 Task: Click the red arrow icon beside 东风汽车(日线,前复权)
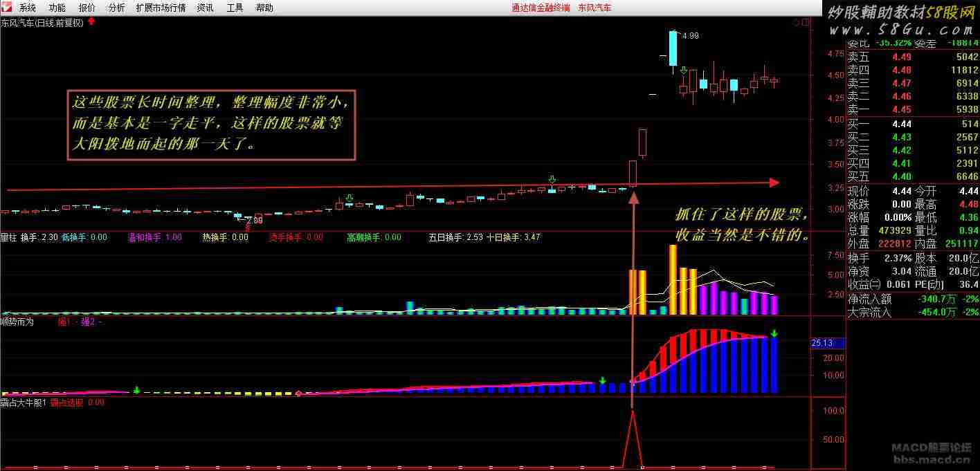point(91,22)
